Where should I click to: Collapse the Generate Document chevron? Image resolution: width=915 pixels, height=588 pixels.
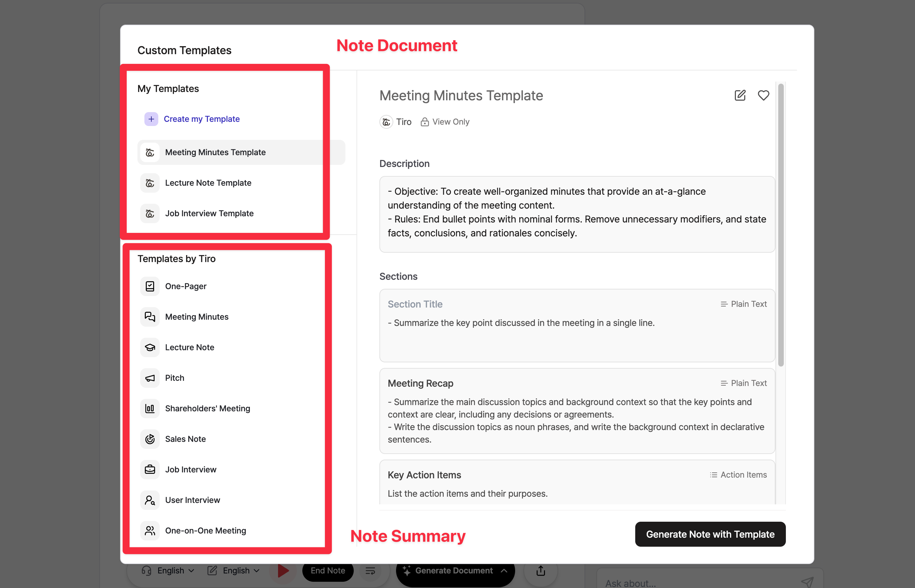coord(504,570)
